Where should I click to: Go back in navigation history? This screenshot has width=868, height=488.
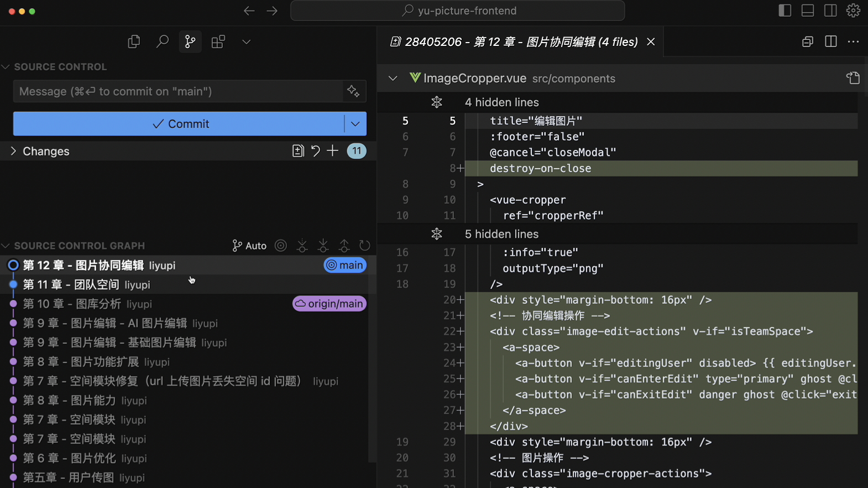249,11
